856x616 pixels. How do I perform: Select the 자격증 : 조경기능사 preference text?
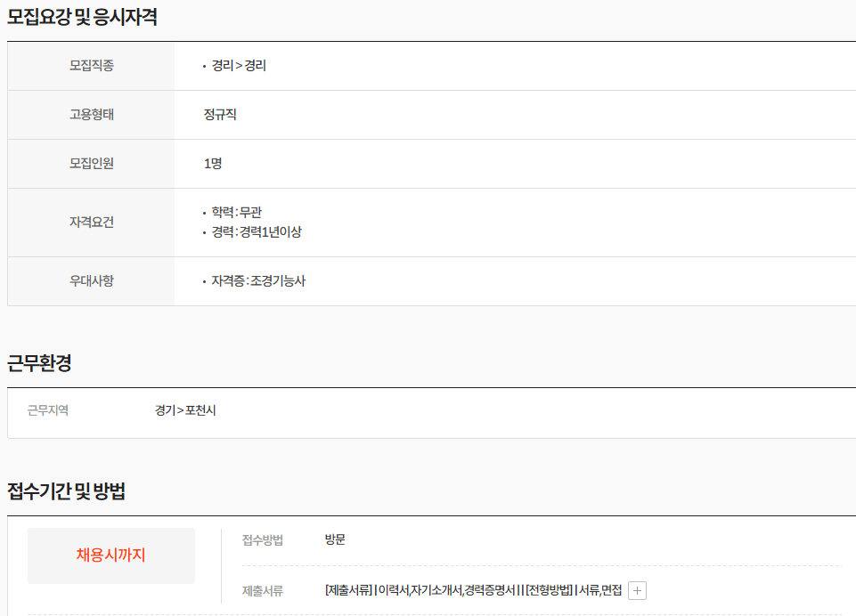259,281
